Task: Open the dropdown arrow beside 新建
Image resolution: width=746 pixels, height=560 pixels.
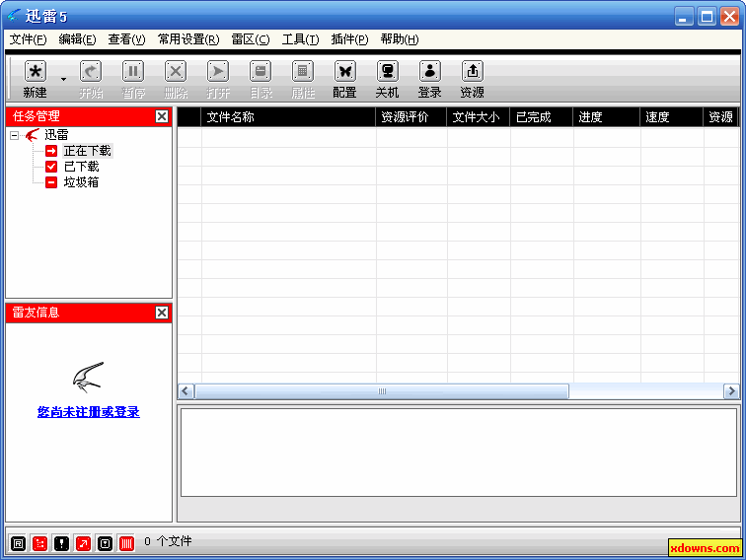Action: tap(63, 80)
